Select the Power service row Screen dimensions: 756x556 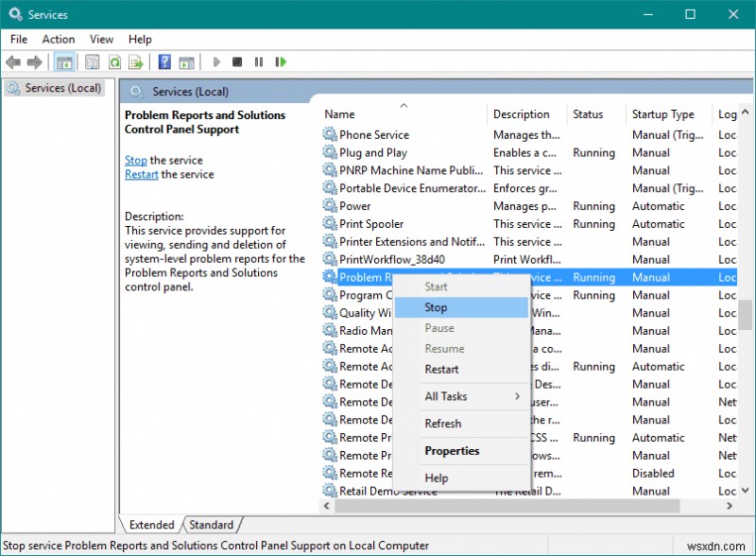pos(529,206)
